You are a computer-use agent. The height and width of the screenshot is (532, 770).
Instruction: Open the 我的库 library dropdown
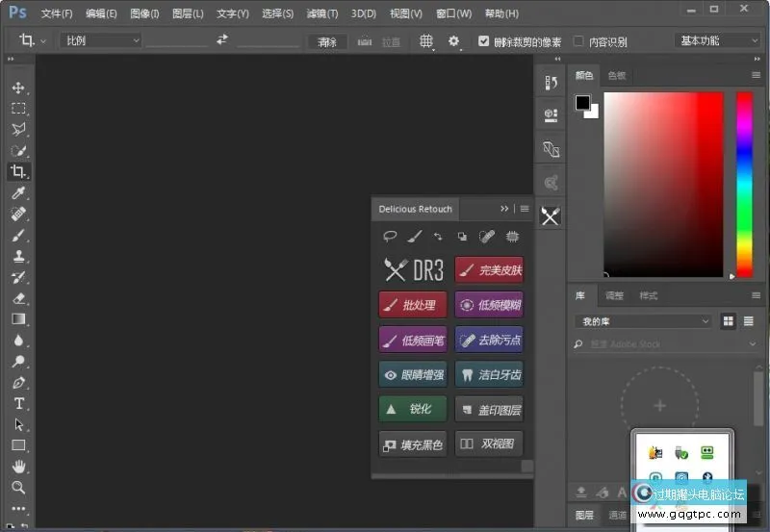tap(642, 320)
